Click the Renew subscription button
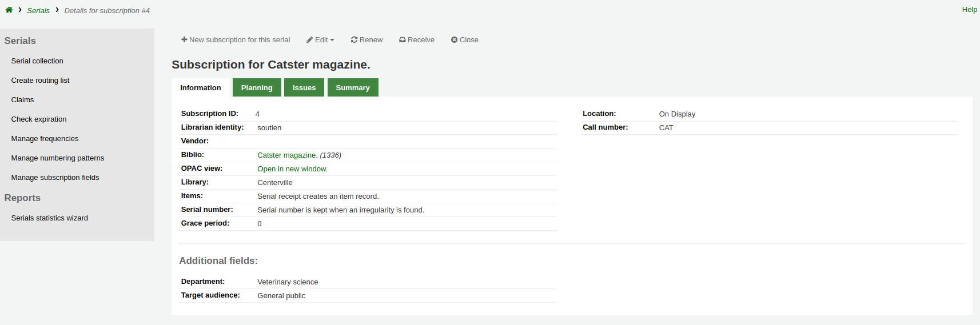 coord(366,40)
